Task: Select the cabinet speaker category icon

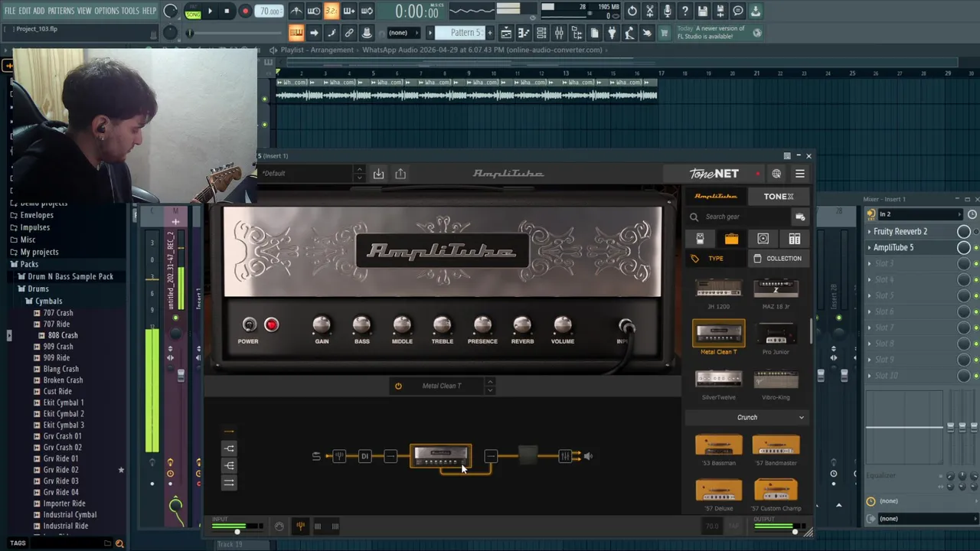Action: point(763,239)
